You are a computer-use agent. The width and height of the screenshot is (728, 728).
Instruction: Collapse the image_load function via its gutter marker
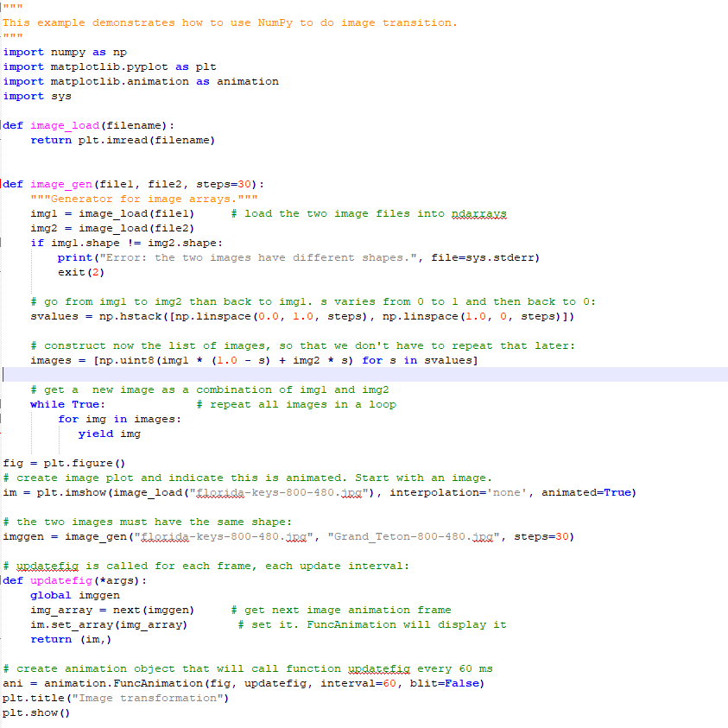tap(3, 124)
